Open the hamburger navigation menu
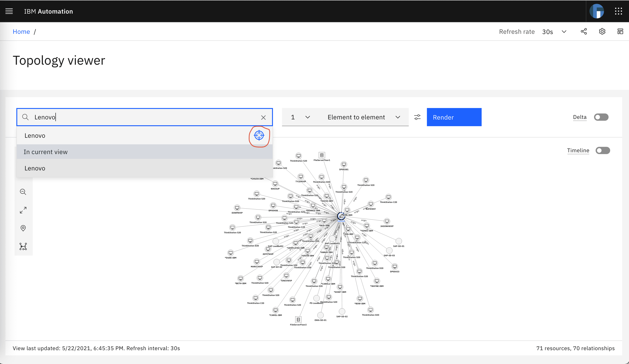 click(9, 11)
